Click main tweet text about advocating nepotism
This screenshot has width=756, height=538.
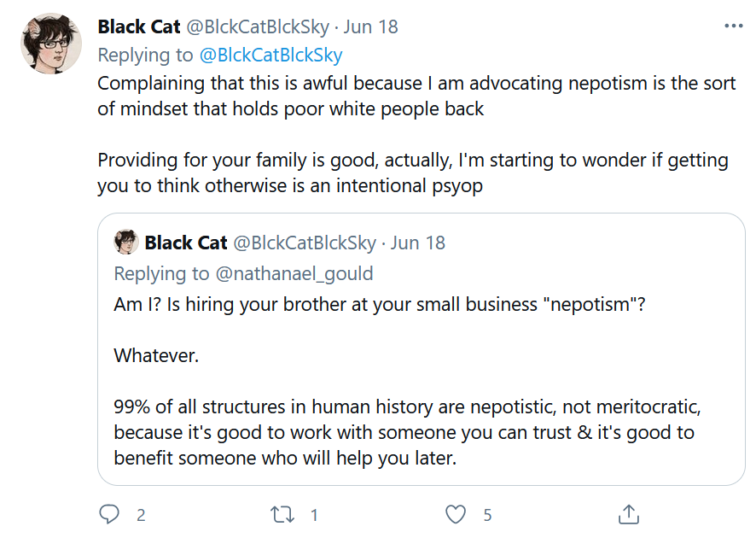pyautogui.click(x=416, y=134)
